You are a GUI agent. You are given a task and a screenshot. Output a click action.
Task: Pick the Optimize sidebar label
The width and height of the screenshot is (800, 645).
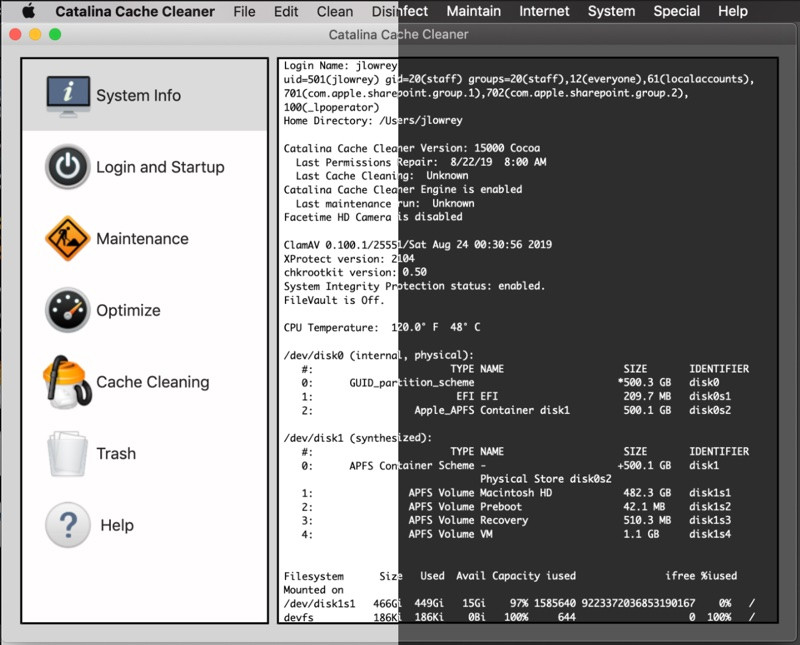click(x=128, y=310)
